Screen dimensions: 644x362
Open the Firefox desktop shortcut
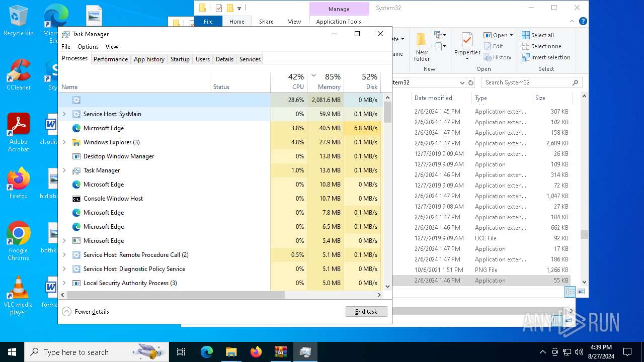pyautogui.click(x=18, y=184)
